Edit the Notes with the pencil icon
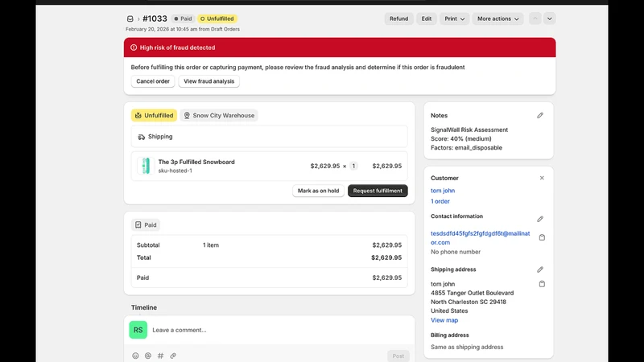 pyautogui.click(x=540, y=116)
